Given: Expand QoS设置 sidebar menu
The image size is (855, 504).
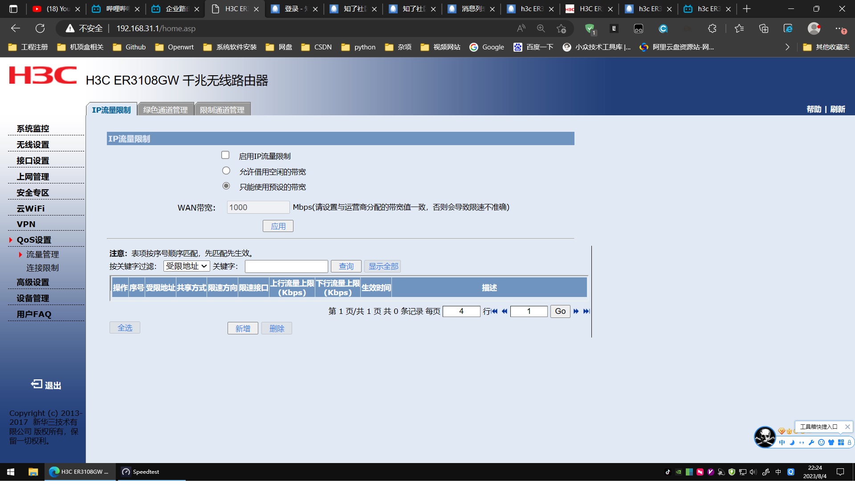Looking at the screenshot, I should (x=34, y=240).
